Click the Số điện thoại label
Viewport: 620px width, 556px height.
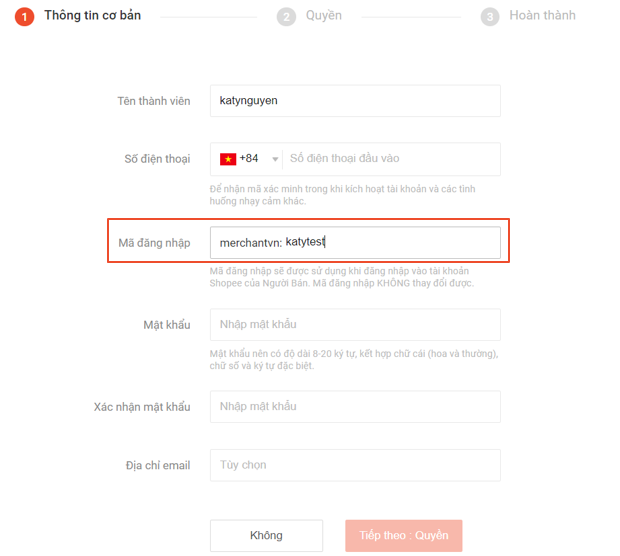[157, 159]
